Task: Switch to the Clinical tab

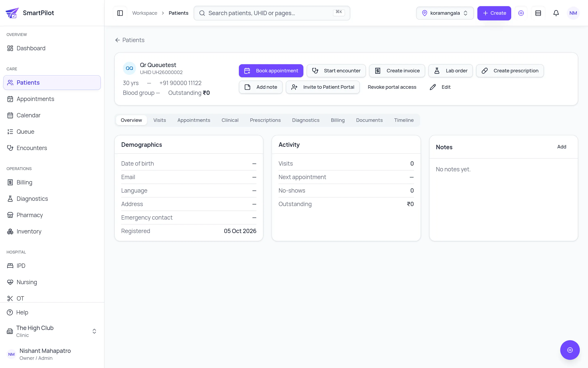Action: [230, 120]
